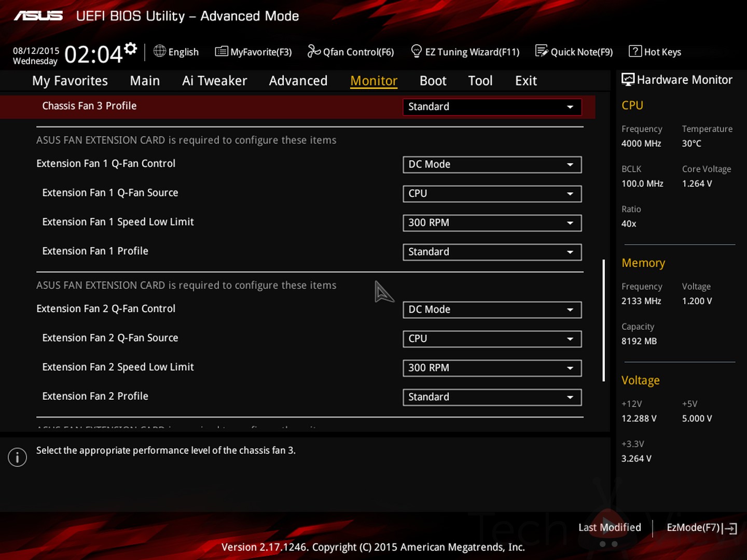
Task: Open Extension Fan 1 Speed Low Limit dropdown
Action: coord(492,223)
